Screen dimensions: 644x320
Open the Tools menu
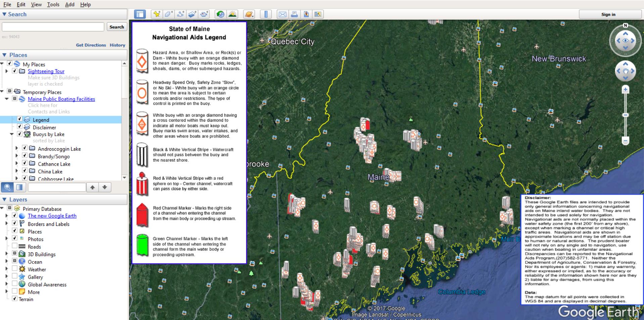[x=53, y=4]
